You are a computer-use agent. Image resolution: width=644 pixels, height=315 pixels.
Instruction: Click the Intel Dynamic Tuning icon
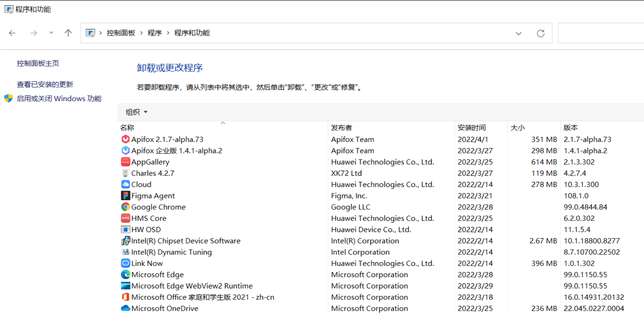coord(125,252)
